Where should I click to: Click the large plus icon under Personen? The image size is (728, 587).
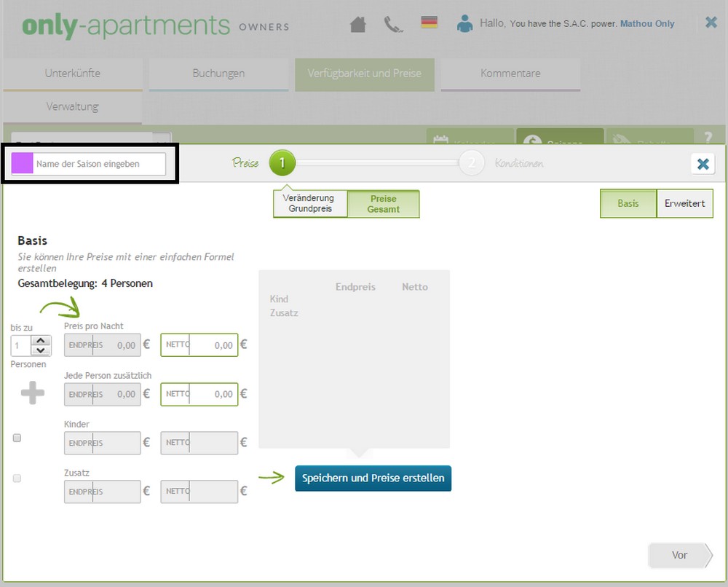click(32, 393)
